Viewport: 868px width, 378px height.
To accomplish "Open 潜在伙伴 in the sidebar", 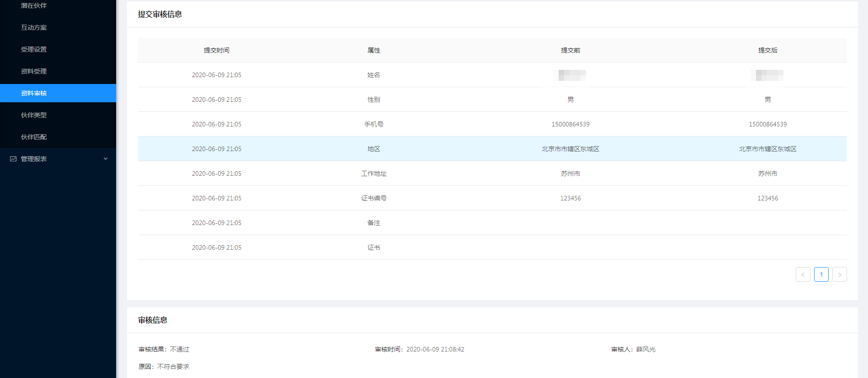I will coord(34,5).
